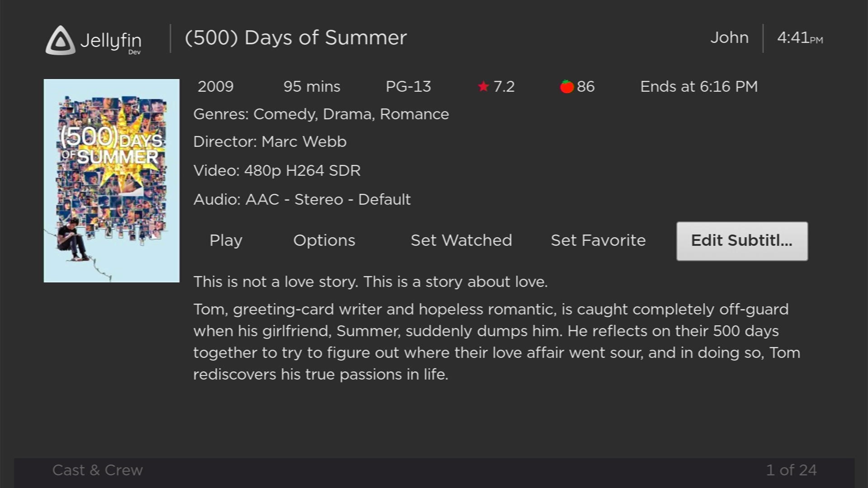
Task: Click the Video: 480p H264 SDR line
Action: point(277,170)
